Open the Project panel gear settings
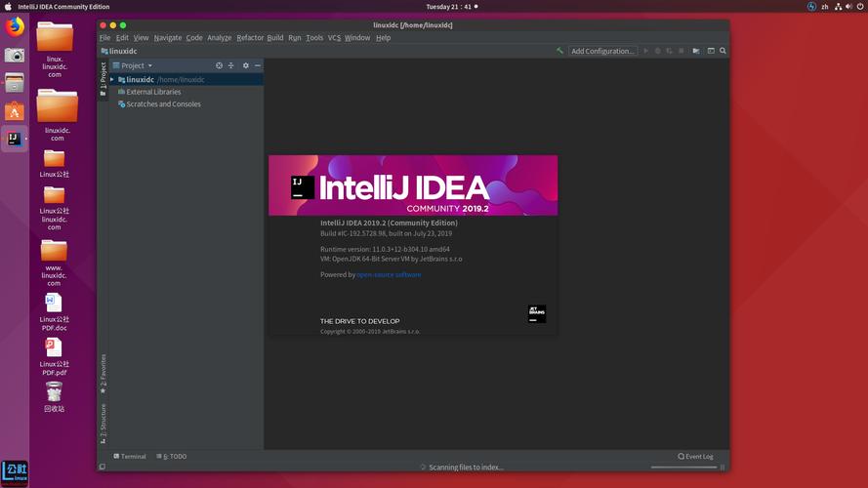Viewport: 868px width, 488px height. click(246, 65)
